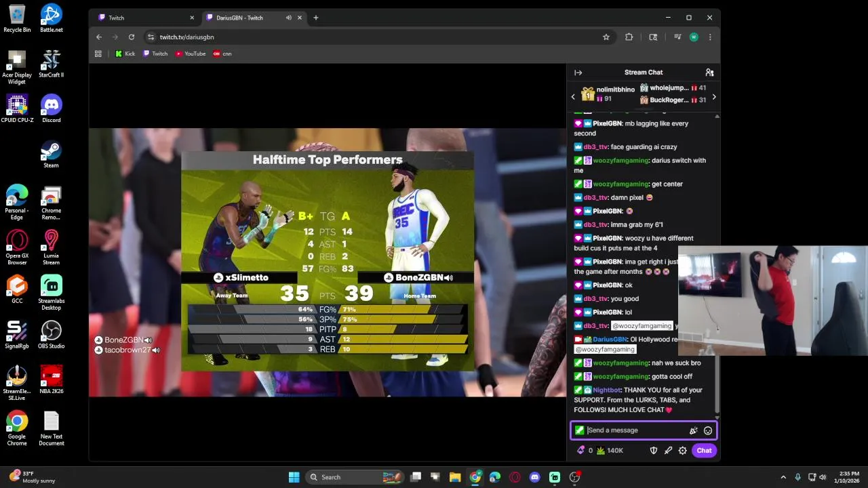Screen dimensions: 868x488
Task: Reload the Twitch page
Action: [132, 37]
